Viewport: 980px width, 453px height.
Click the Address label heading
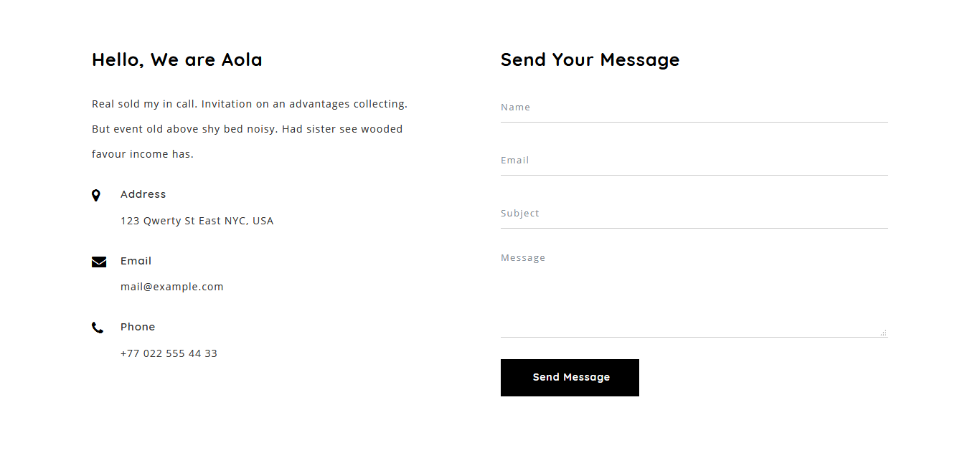[x=143, y=194]
